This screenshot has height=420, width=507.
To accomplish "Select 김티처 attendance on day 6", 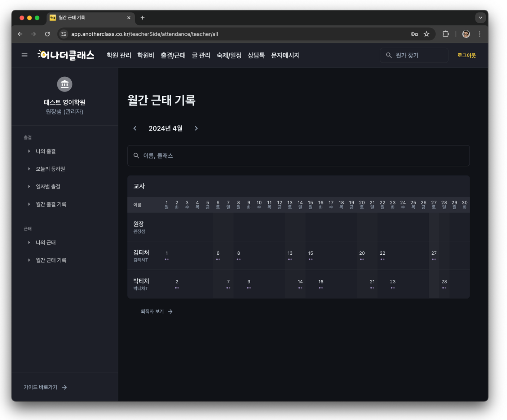I will [218, 255].
